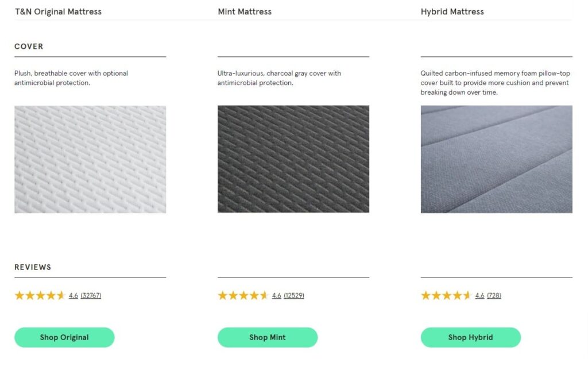Viewport: 588px width, 366px height.
Task: Open the 728 reviews link
Action: (494, 295)
